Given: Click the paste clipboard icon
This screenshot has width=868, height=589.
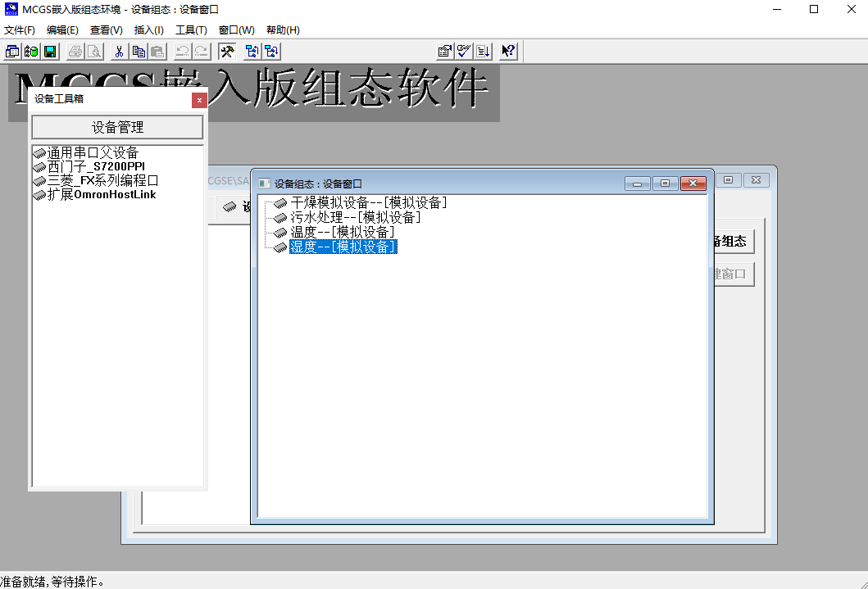Looking at the screenshot, I should 157,52.
